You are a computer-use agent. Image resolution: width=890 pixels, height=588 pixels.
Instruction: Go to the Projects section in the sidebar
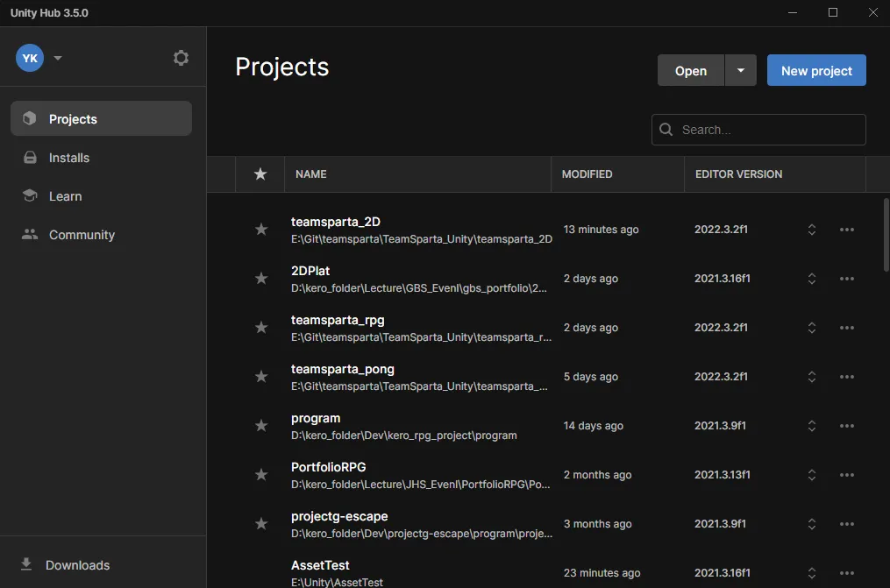click(101, 118)
